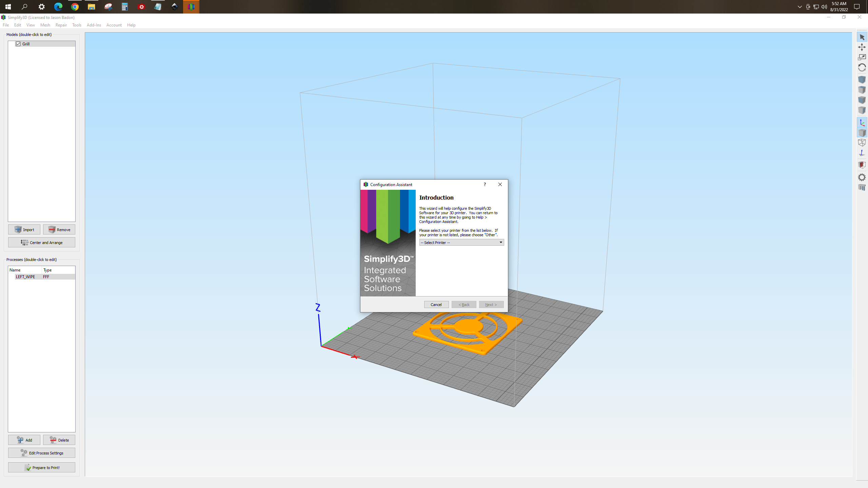This screenshot has height=488, width=868.
Task: Open Calculator from the taskbar
Action: coord(125,7)
